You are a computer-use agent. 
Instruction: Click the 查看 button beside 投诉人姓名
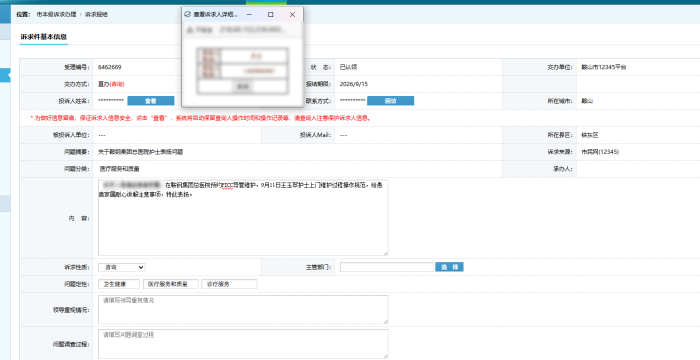150,101
